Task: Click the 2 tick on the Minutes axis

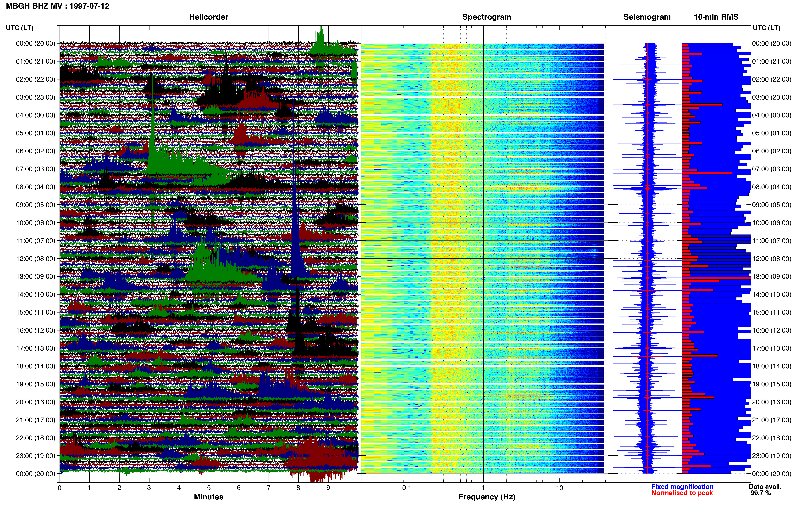Action: (119, 488)
